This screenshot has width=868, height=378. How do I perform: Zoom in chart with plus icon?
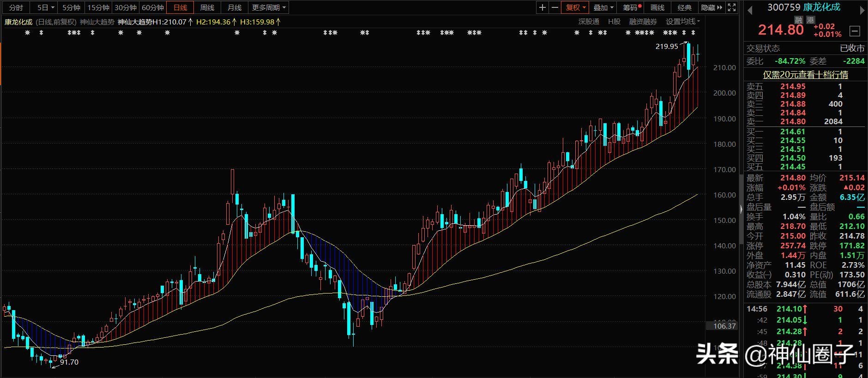542,7
